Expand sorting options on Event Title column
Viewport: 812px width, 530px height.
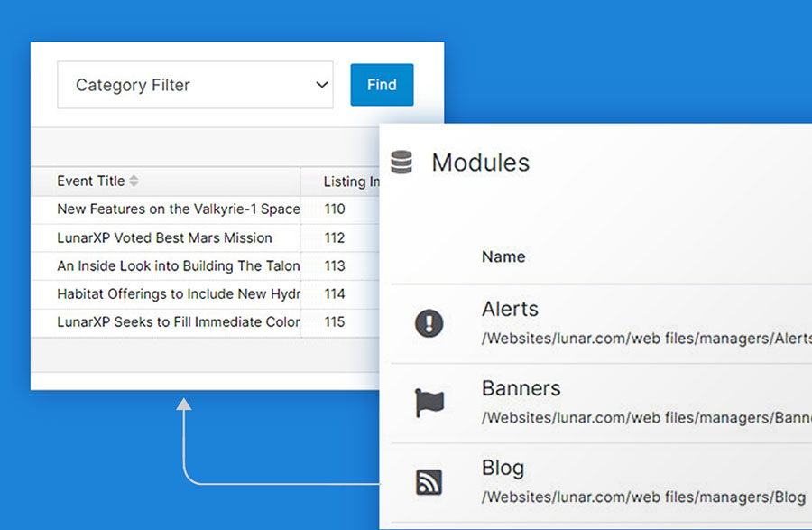pyautogui.click(x=133, y=181)
